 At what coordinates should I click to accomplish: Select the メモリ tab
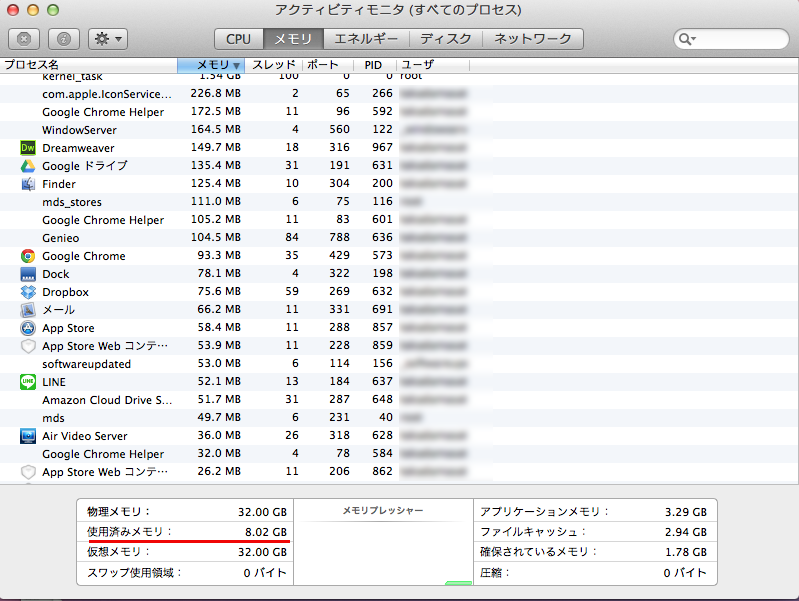(x=293, y=39)
